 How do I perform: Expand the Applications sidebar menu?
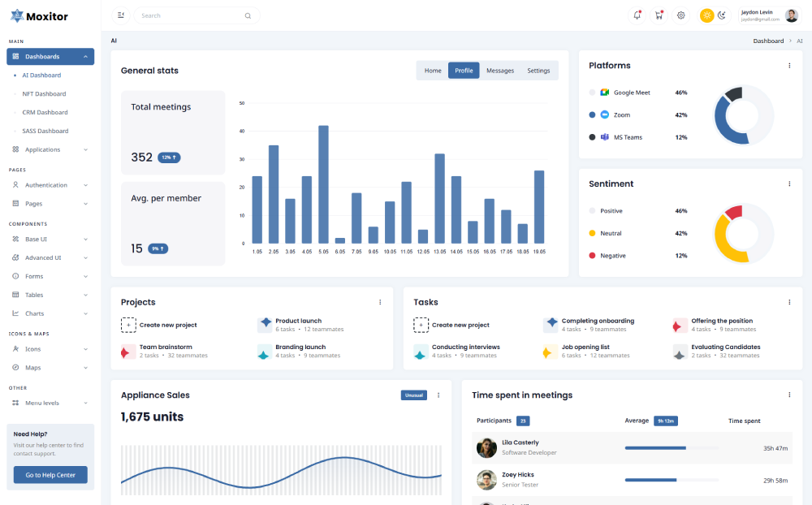(x=50, y=149)
